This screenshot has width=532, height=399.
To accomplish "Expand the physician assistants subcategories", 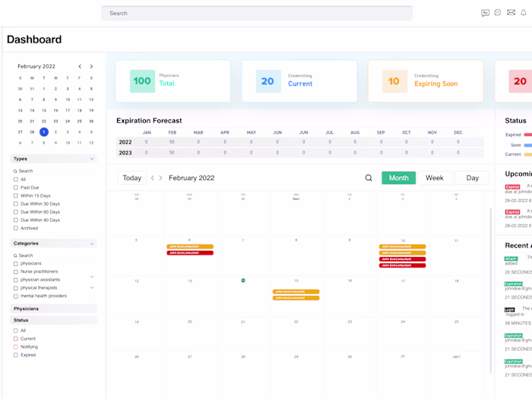I will click(x=92, y=277).
